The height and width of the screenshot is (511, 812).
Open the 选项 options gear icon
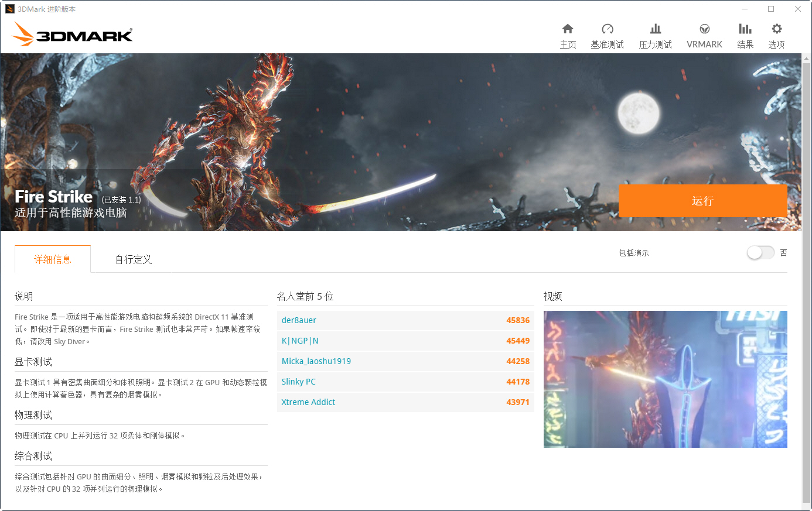point(777,29)
